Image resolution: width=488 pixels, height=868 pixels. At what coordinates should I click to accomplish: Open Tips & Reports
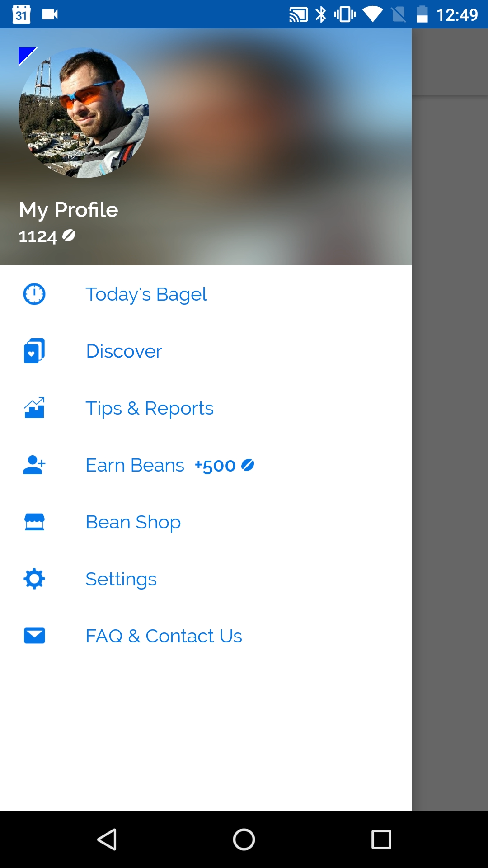[150, 408]
